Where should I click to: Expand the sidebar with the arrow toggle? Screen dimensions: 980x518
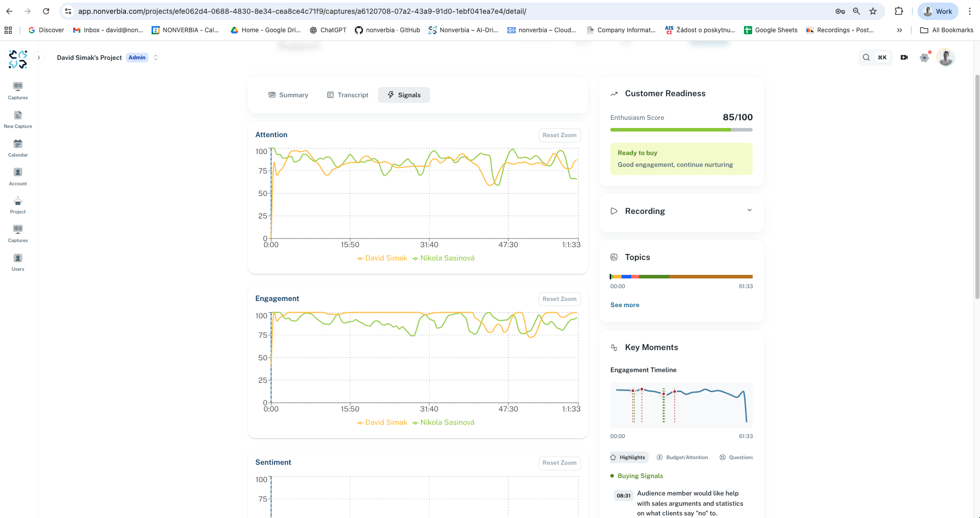coord(38,57)
